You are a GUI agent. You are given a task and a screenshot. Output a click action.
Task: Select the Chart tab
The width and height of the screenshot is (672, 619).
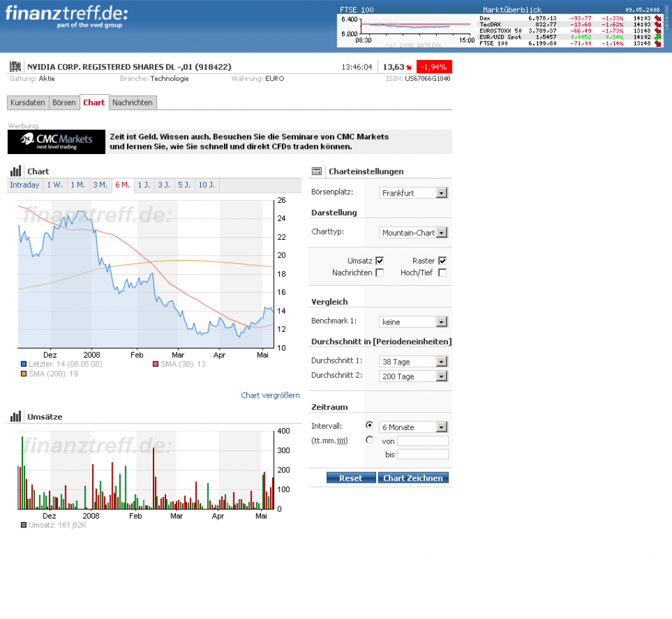click(x=94, y=102)
